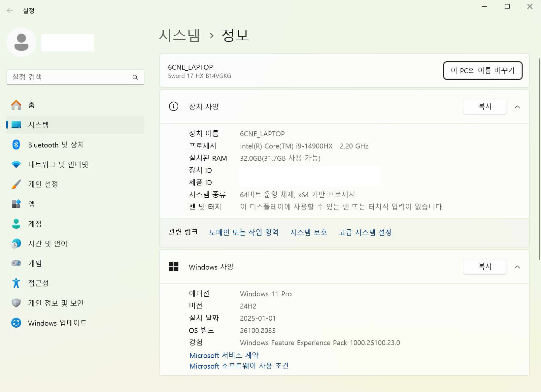Click the 시스템 breadcrumb heading
The image size is (541, 392).
pos(180,35)
